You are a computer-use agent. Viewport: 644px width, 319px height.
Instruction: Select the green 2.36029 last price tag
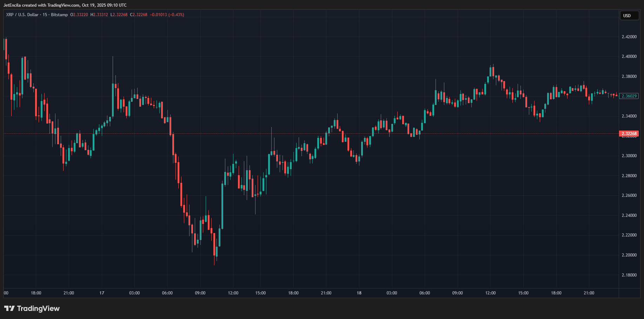629,96
